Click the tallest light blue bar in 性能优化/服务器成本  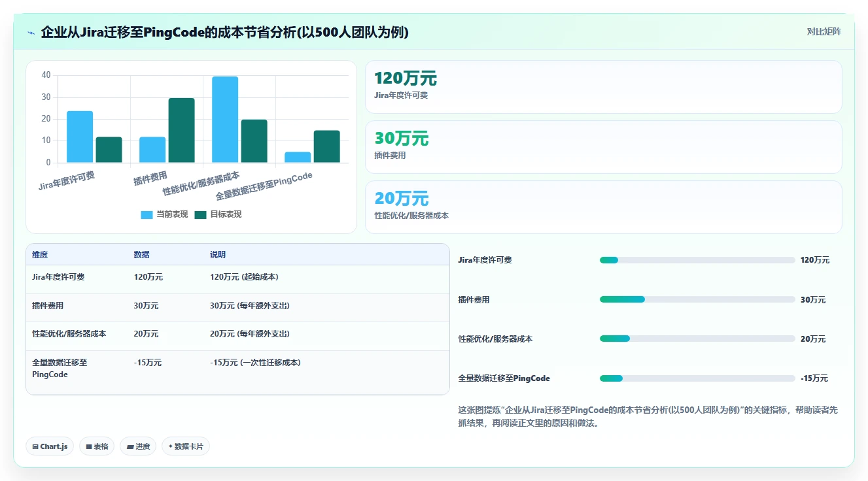(x=225, y=120)
